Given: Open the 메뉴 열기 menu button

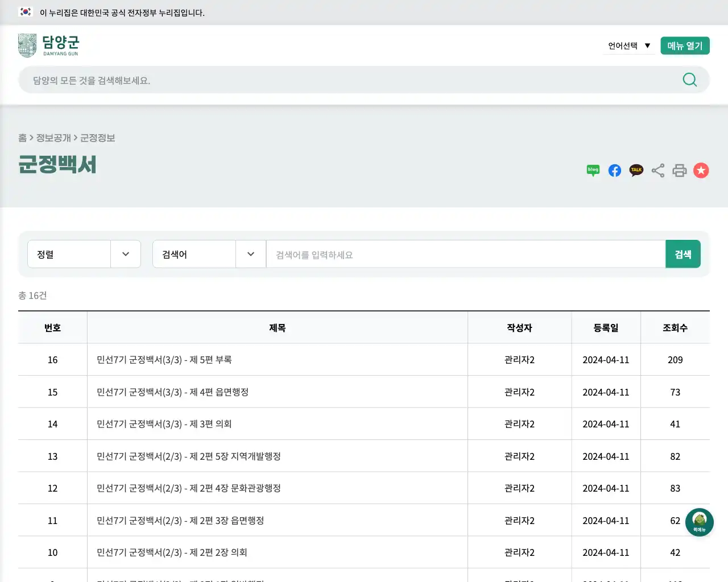Looking at the screenshot, I should point(685,45).
